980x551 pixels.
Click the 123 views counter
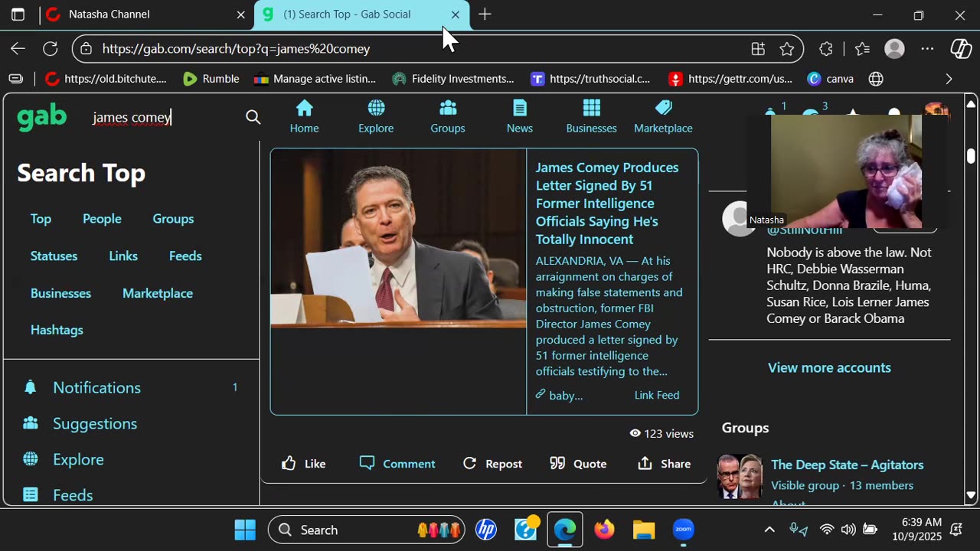pos(661,433)
